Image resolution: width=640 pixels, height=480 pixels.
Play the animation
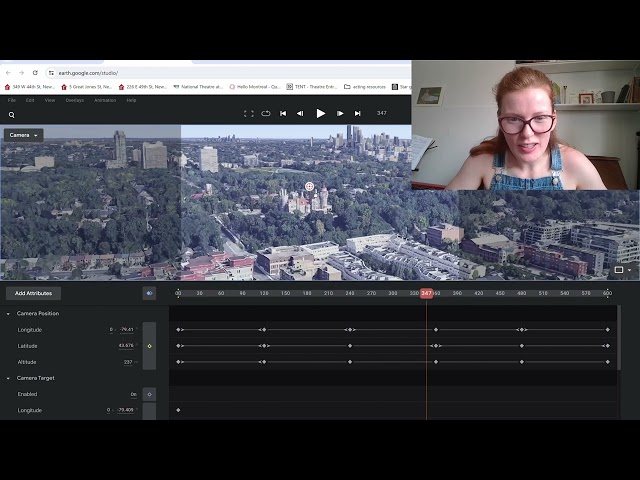[320, 113]
